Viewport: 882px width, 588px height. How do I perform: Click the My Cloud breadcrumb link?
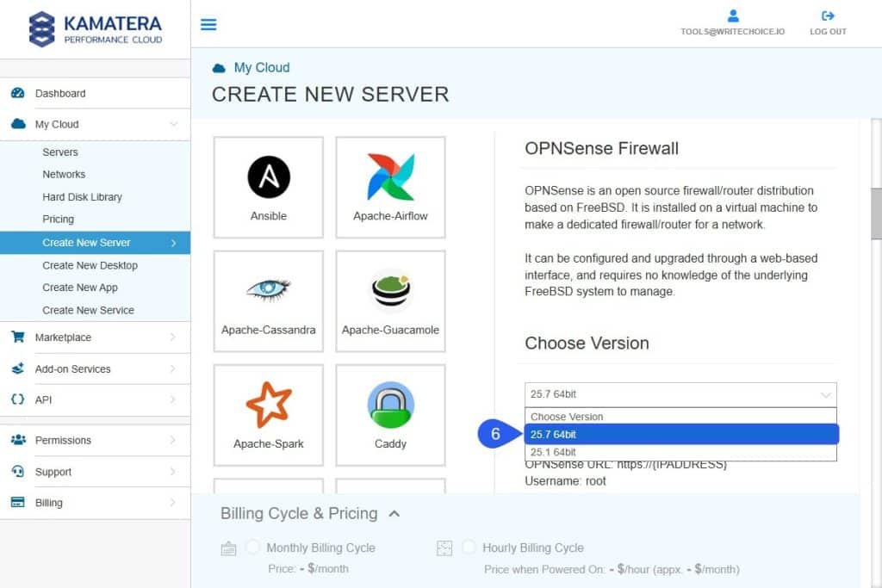point(262,67)
